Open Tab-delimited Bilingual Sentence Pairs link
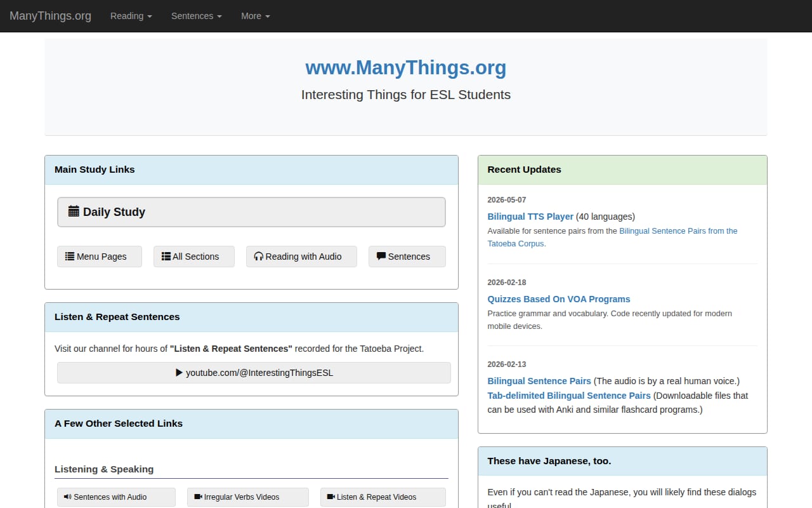 tap(569, 396)
